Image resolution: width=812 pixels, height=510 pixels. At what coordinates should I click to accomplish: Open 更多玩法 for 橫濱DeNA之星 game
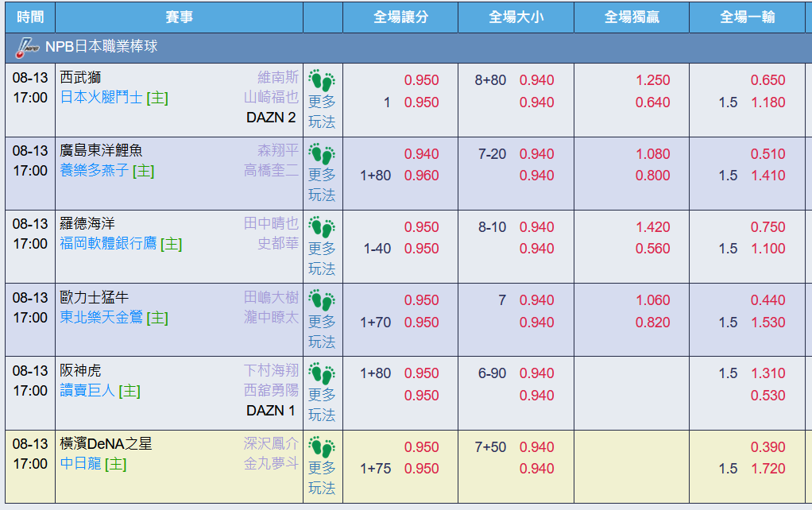point(322,478)
